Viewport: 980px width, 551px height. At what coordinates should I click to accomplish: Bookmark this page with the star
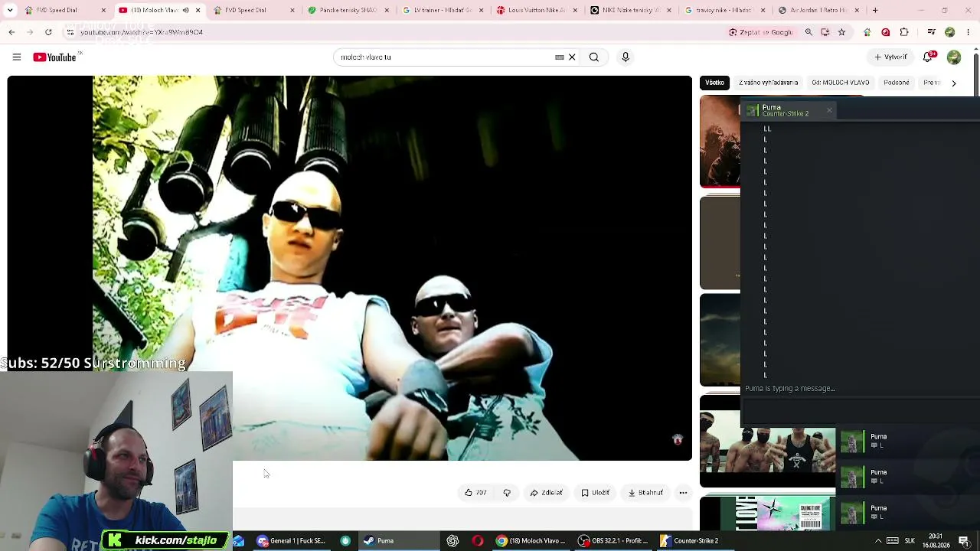click(x=841, y=32)
